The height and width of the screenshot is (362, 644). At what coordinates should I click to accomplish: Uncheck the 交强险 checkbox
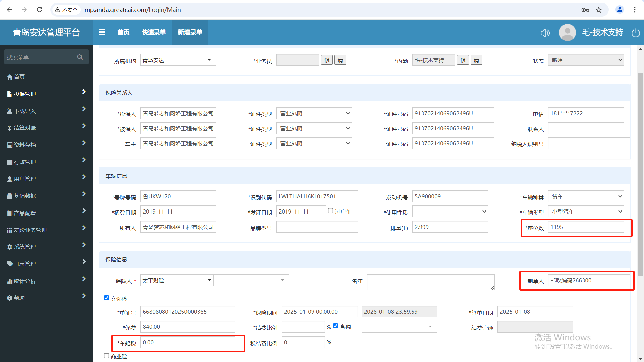(x=107, y=298)
